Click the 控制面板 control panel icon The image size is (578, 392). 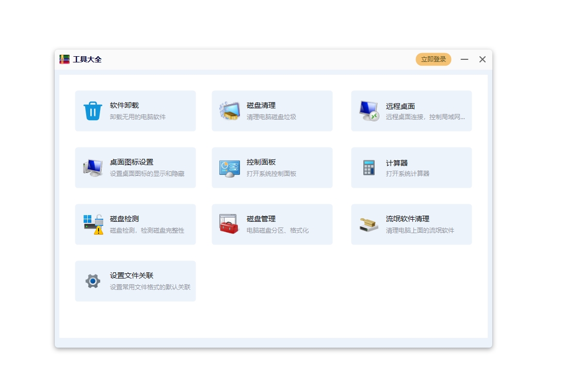tap(230, 168)
